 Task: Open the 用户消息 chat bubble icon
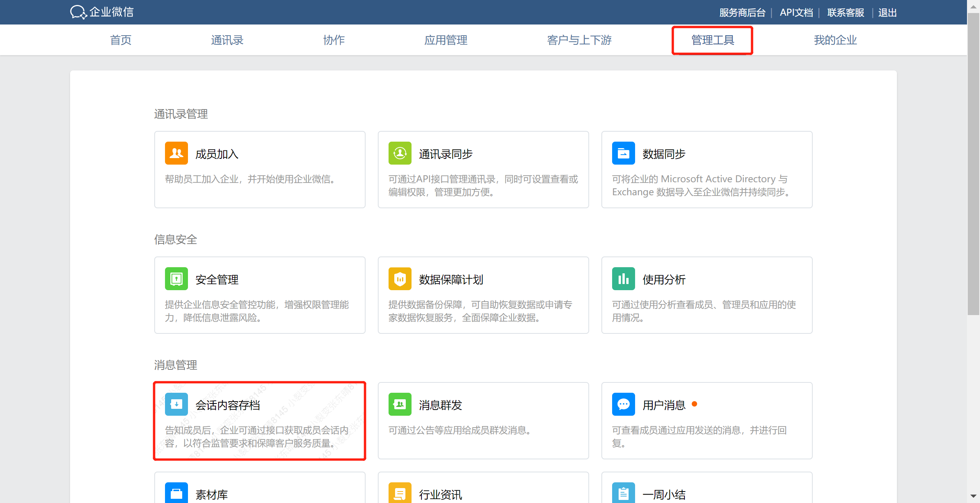coord(624,404)
